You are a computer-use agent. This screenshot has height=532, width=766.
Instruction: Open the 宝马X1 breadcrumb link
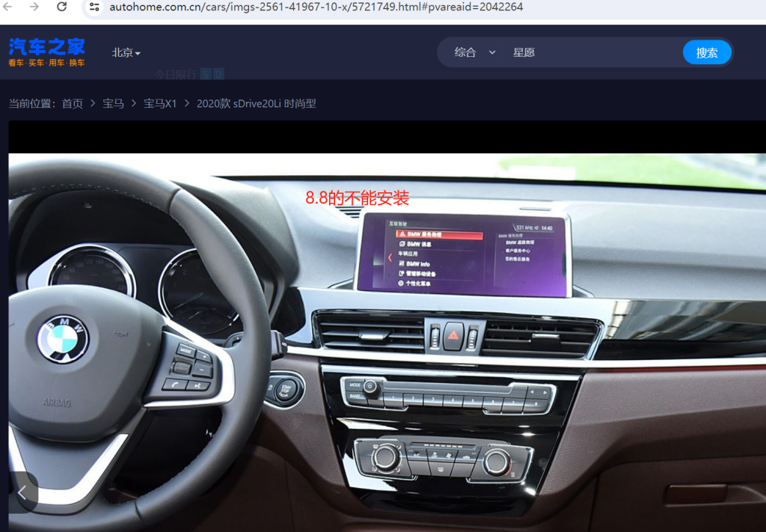click(160, 103)
